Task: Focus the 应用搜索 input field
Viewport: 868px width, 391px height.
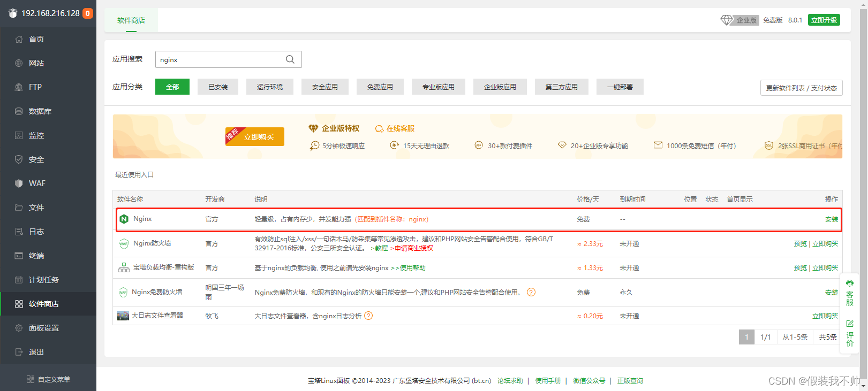Action: pos(229,59)
